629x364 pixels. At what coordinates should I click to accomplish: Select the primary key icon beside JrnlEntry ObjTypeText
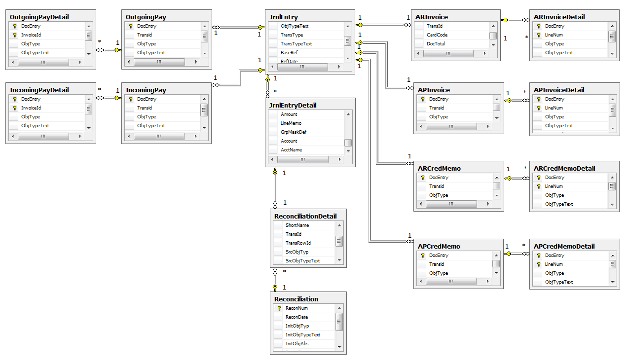273,26
